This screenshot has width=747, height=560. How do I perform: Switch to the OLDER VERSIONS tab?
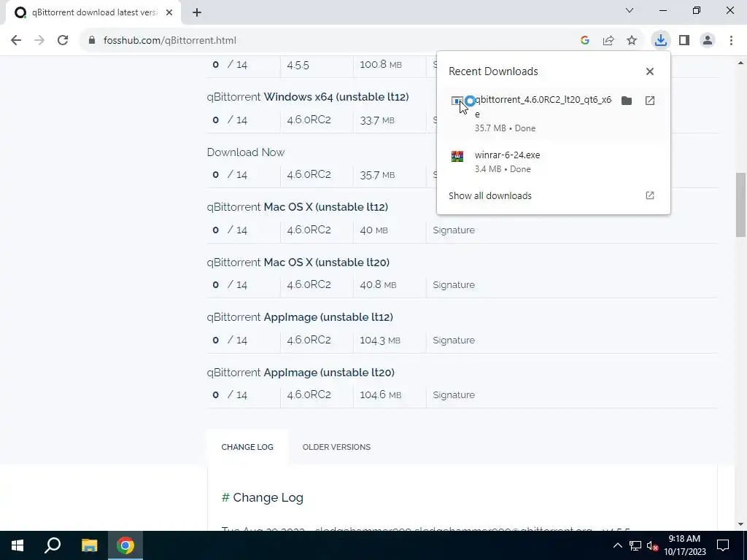pyautogui.click(x=336, y=447)
